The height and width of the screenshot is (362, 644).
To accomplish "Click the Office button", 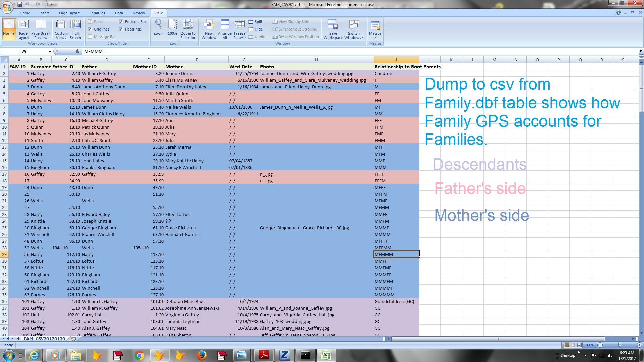I will pyautogui.click(x=7, y=7).
